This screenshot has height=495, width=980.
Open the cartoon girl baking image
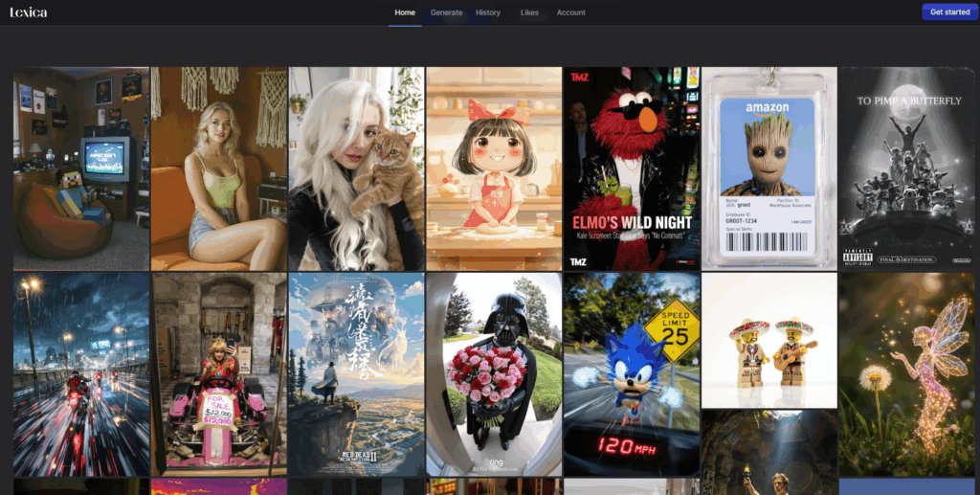coord(494,169)
